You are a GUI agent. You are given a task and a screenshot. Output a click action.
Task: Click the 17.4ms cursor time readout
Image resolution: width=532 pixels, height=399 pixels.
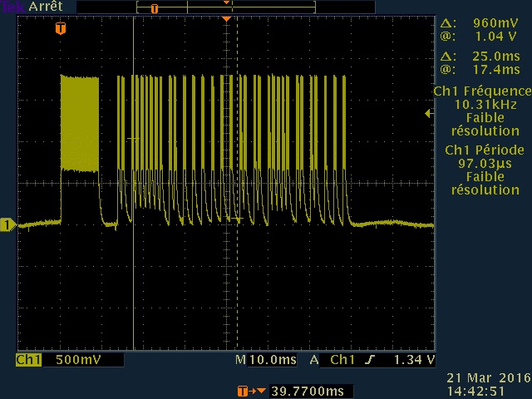coord(496,70)
